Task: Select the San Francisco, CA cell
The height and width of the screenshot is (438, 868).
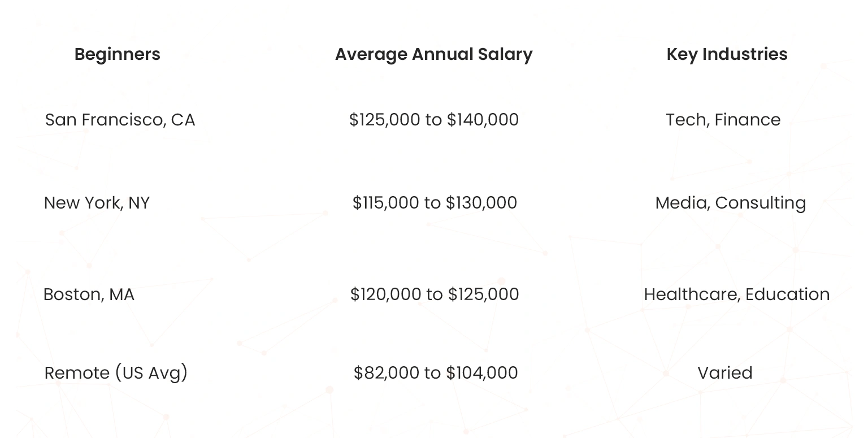Action: pyautogui.click(x=120, y=120)
